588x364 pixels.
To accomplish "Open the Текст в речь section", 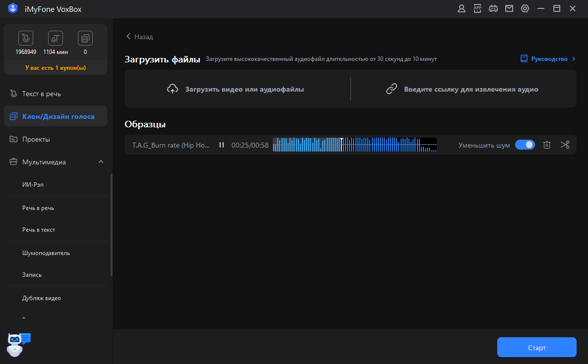I will coord(56,94).
